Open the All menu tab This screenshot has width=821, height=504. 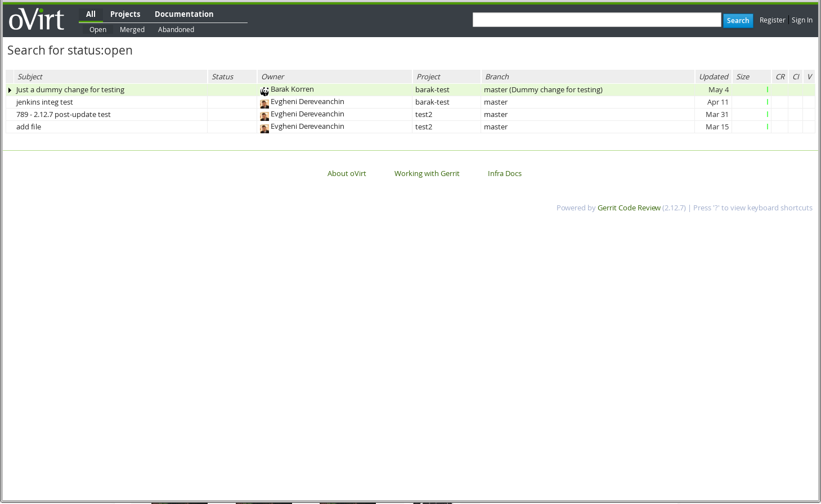pos(91,14)
